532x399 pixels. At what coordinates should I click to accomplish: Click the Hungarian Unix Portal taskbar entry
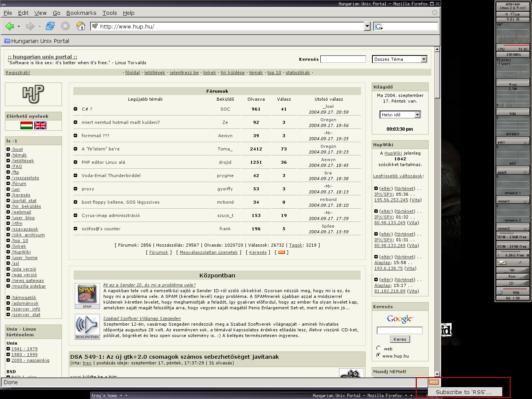[357, 396]
